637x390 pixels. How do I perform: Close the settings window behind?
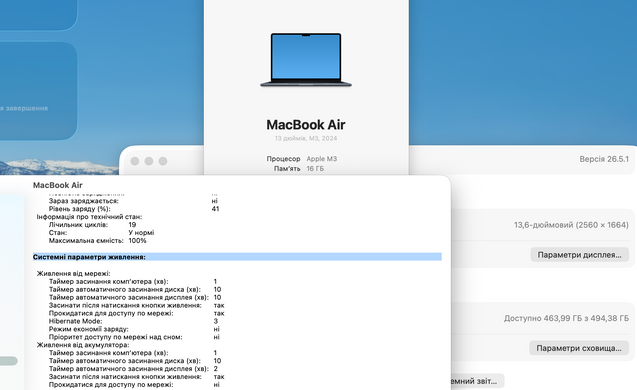tap(135, 161)
